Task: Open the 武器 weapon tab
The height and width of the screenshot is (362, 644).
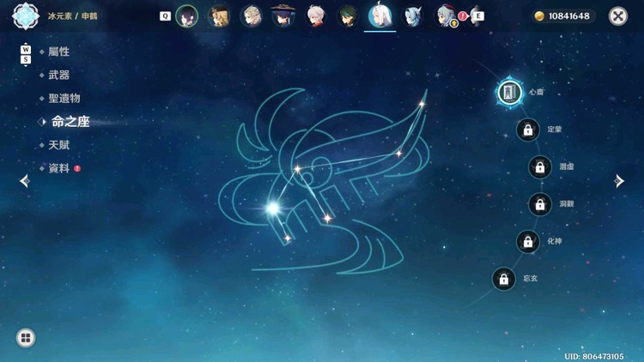Action: pos(58,75)
